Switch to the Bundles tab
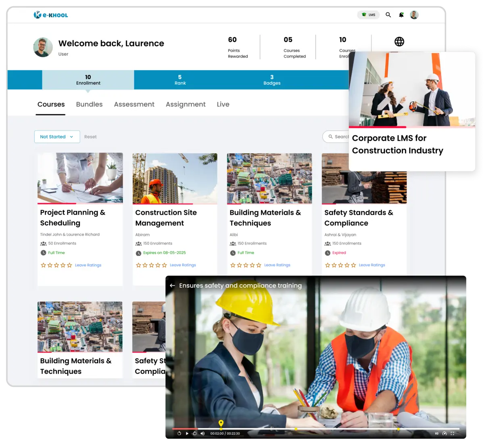Viewport: 484px width, 448px height. (x=89, y=104)
